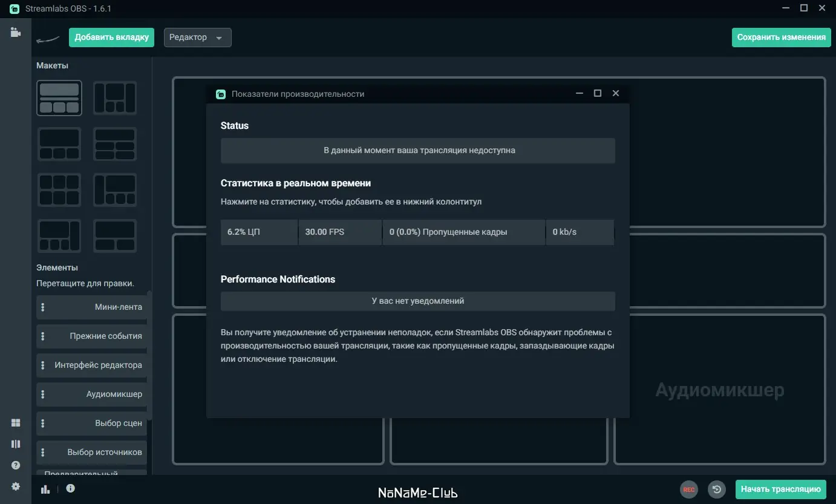This screenshot has width=836, height=504.
Task: Open Settings via the gear icon
Action: pyautogui.click(x=16, y=486)
